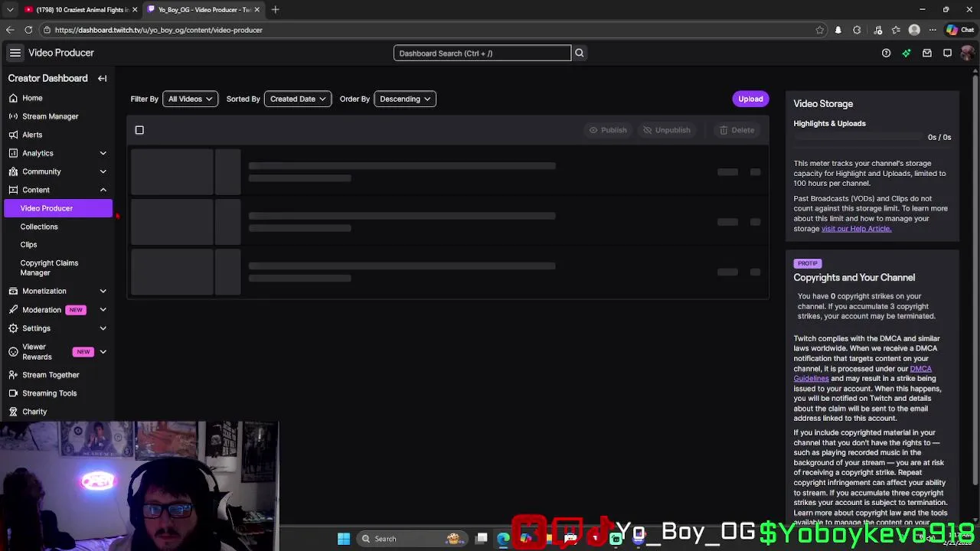Click the Analytics sidebar icon
This screenshot has height=551, width=980.
13,153
